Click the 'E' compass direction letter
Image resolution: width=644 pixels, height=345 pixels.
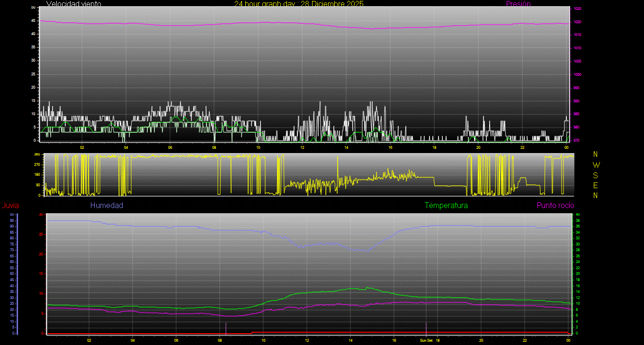click(x=596, y=185)
